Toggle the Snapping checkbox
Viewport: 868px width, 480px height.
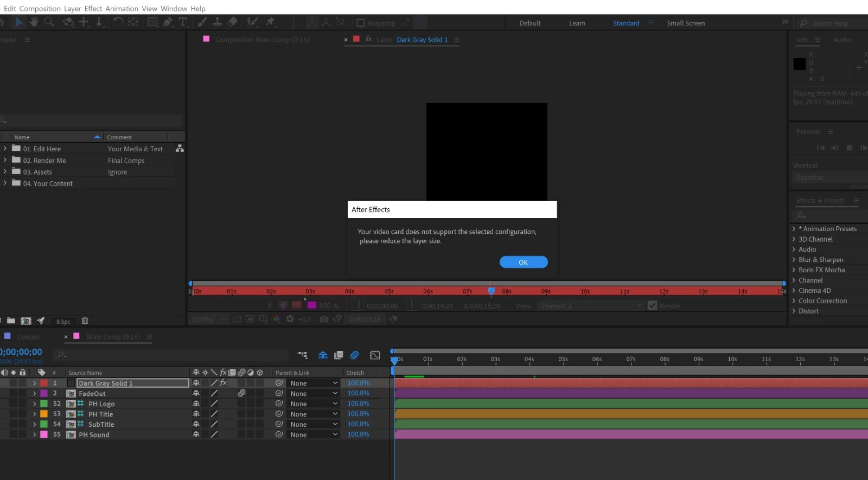(x=360, y=23)
